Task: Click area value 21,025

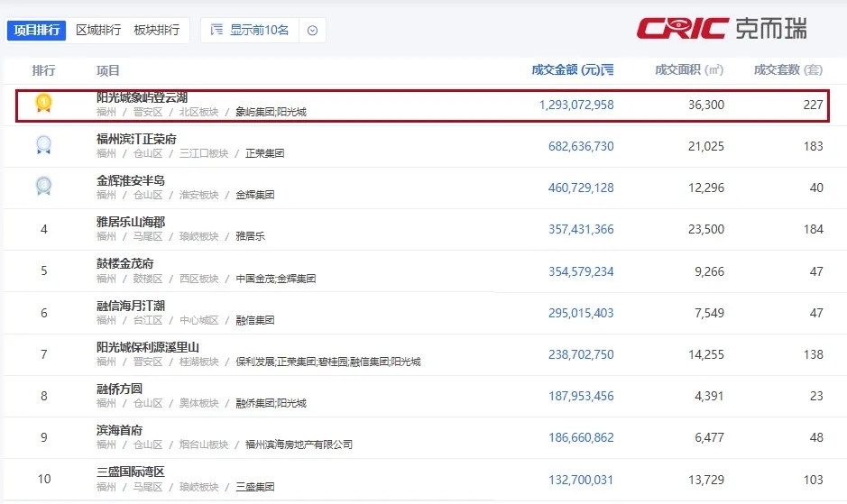Action: (x=706, y=146)
